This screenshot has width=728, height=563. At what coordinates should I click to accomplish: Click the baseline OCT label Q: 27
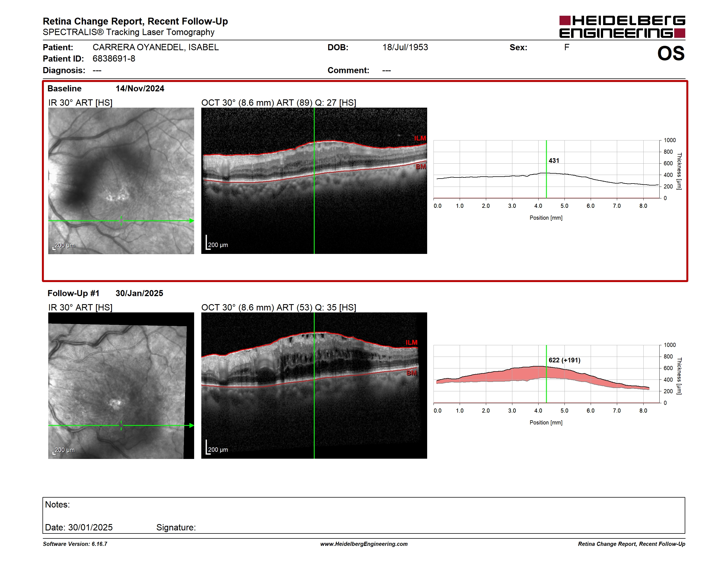pyautogui.click(x=326, y=103)
